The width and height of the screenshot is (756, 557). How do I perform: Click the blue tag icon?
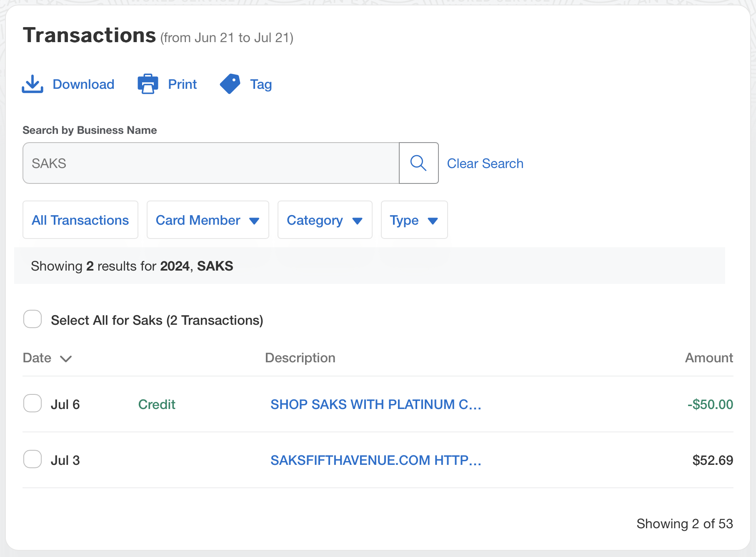pyautogui.click(x=230, y=84)
